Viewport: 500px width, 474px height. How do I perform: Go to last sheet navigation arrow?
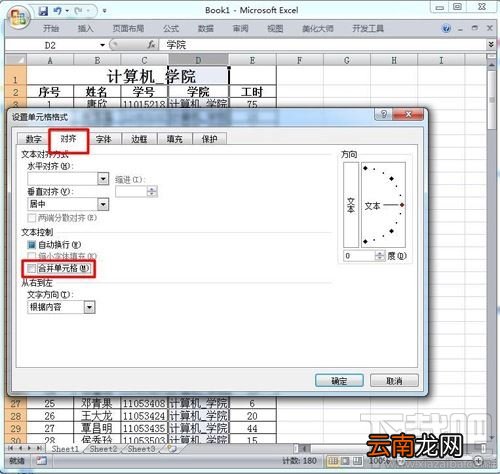pyautogui.click(x=39, y=449)
